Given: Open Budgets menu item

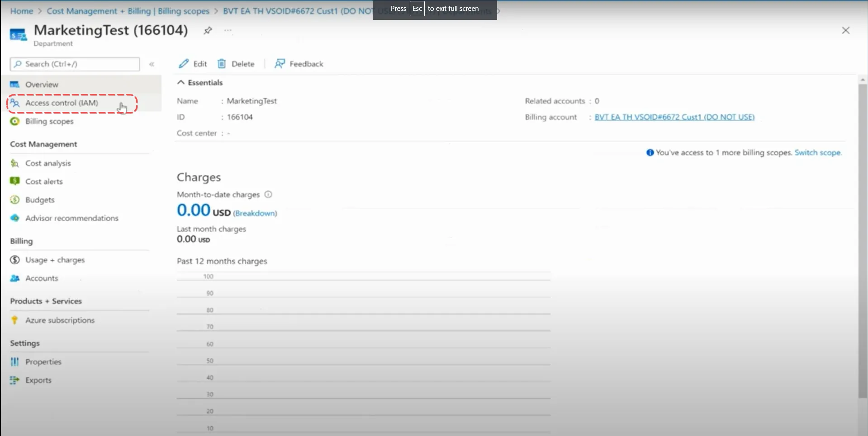Looking at the screenshot, I should click(x=40, y=200).
